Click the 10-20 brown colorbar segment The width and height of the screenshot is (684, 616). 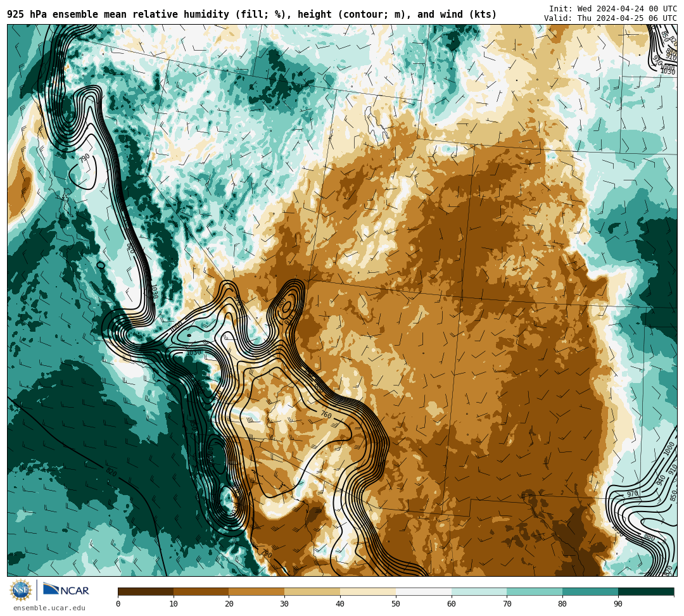tap(201, 591)
